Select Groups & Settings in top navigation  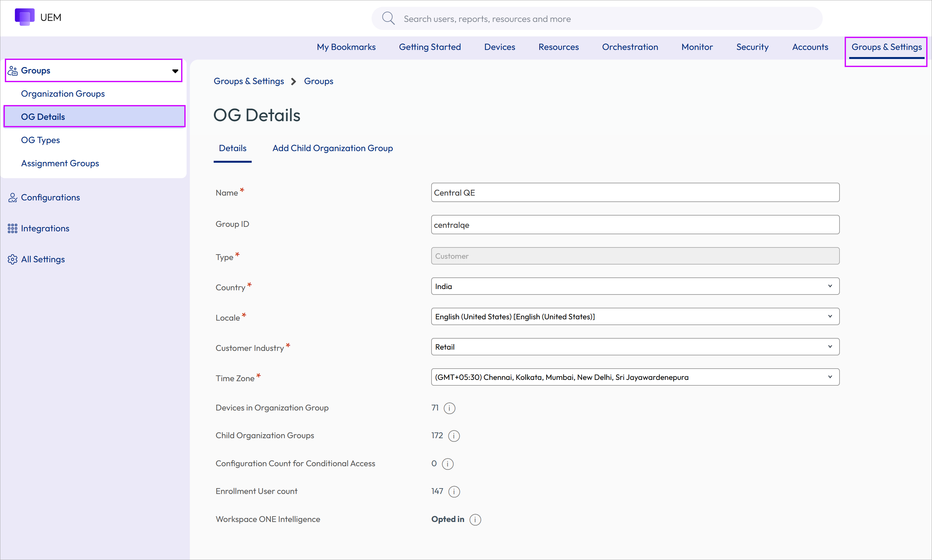tap(886, 47)
